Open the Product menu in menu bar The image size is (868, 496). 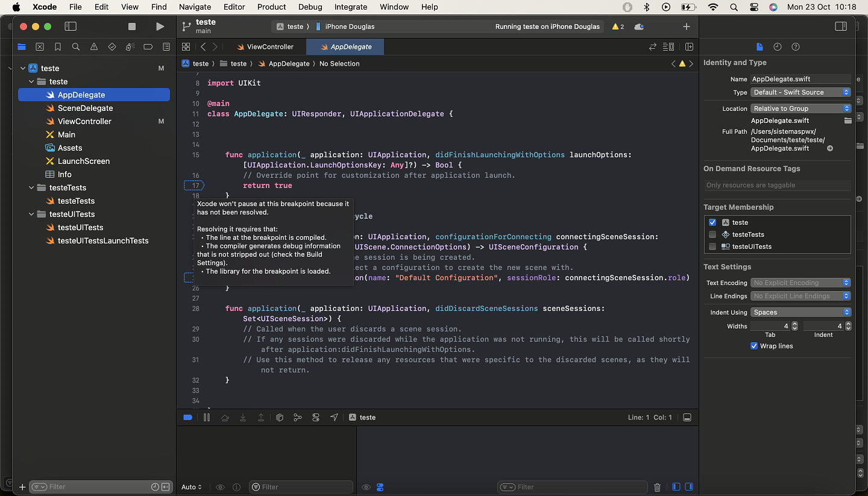coord(271,7)
